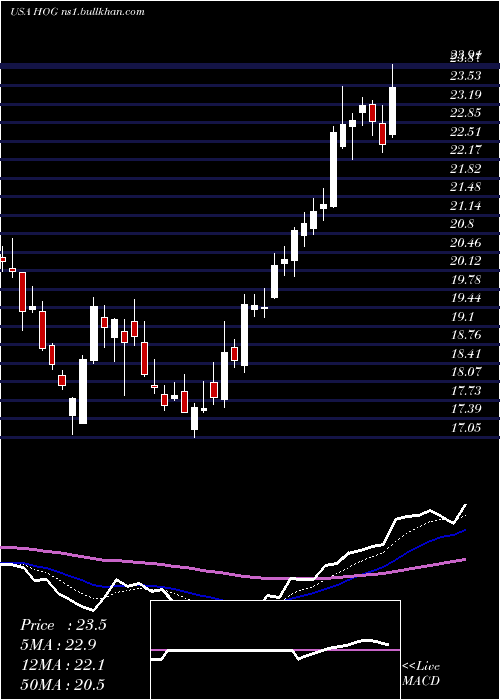Click the 19.1 price axis label
Image resolution: width=500 pixels, height=700 pixels.
pos(462,317)
